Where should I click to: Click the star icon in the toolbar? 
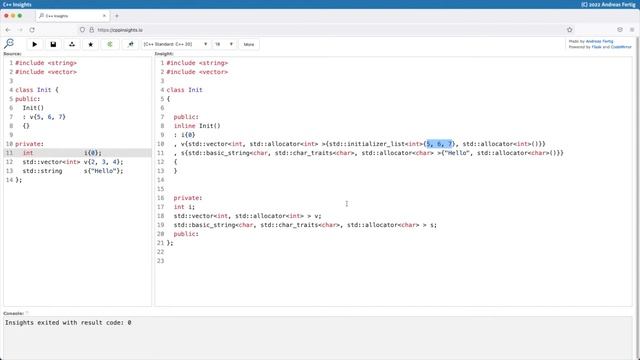[x=91, y=44]
